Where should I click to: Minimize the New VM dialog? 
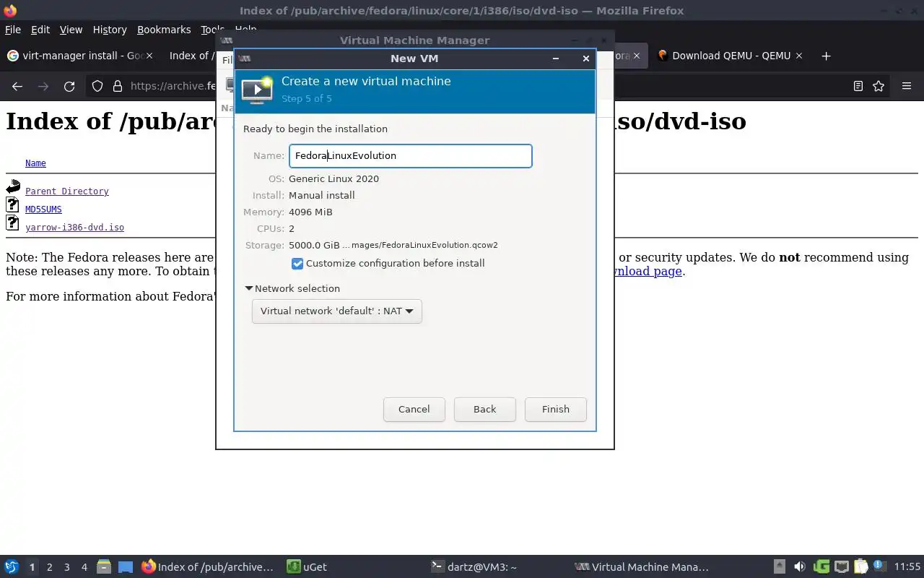(x=555, y=59)
